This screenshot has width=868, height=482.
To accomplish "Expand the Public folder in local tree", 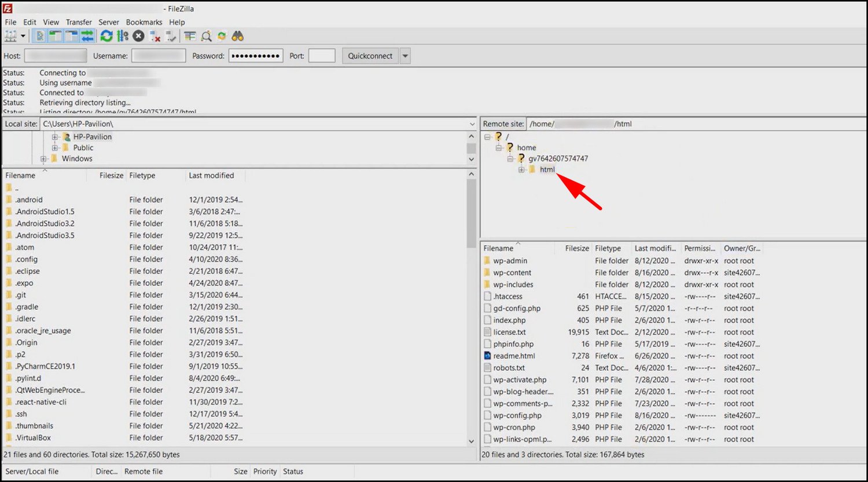I will point(55,148).
